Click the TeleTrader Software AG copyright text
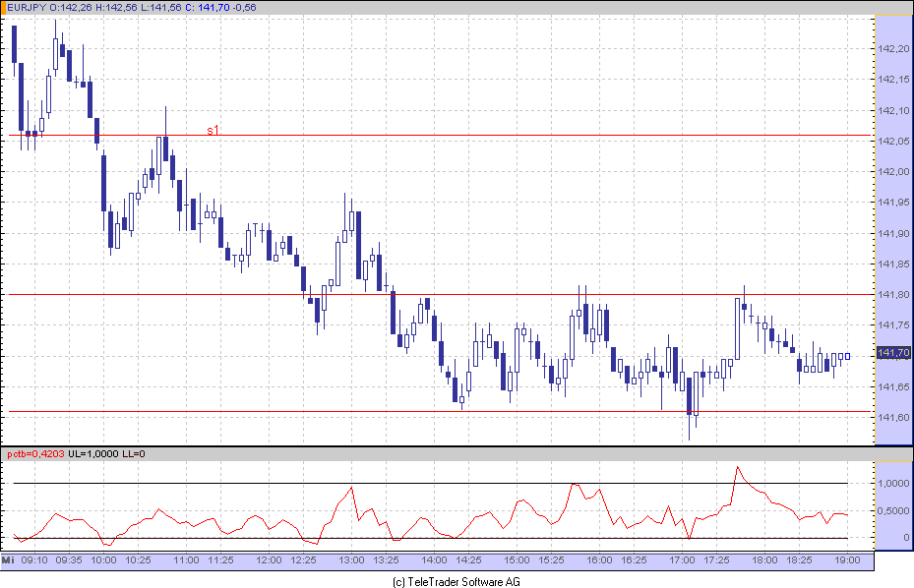Viewport: 914px width, 588px height. [457, 581]
